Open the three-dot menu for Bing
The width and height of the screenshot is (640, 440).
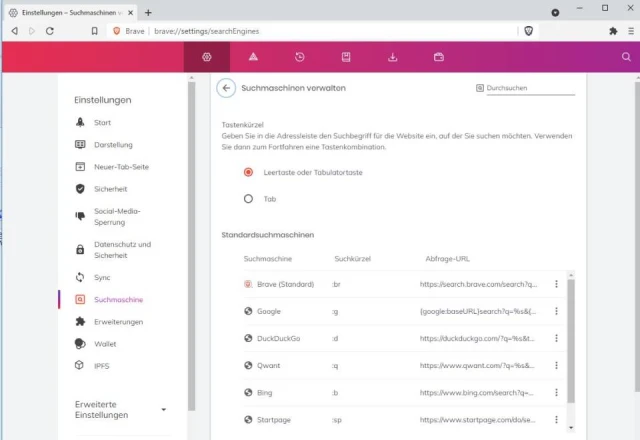pyautogui.click(x=556, y=393)
